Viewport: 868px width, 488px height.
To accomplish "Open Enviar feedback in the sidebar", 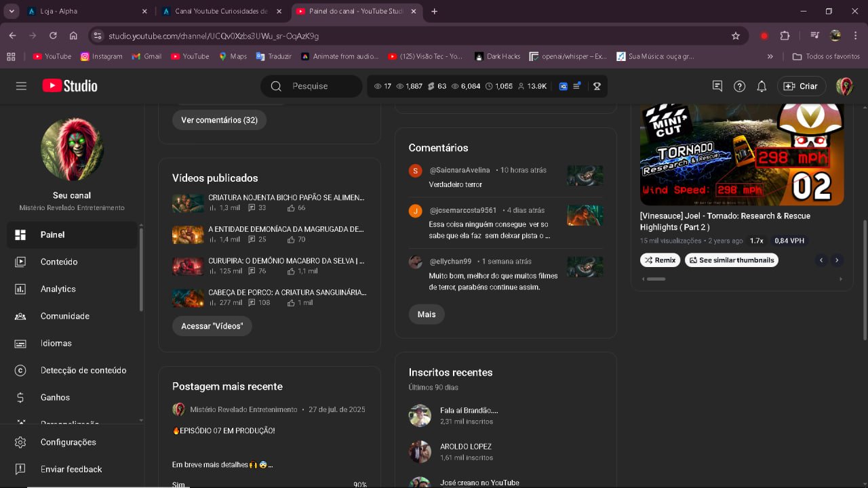I will pos(72,469).
